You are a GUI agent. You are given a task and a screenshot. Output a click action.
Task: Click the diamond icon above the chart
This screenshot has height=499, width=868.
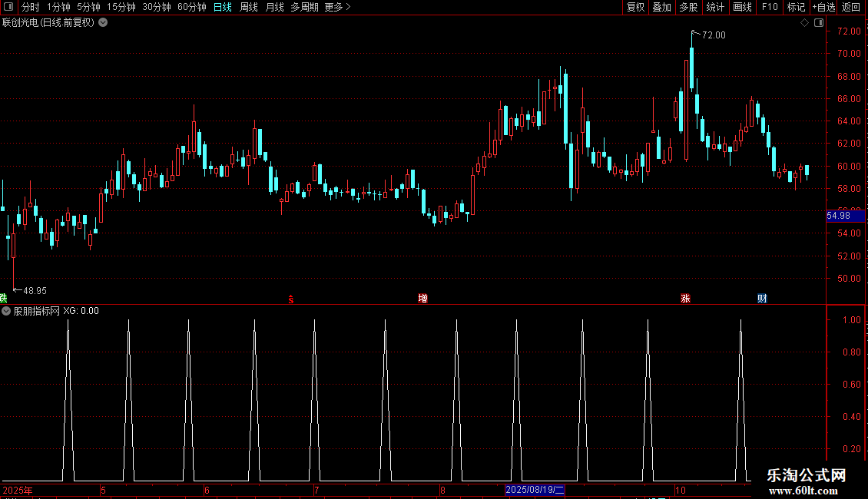coord(805,23)
